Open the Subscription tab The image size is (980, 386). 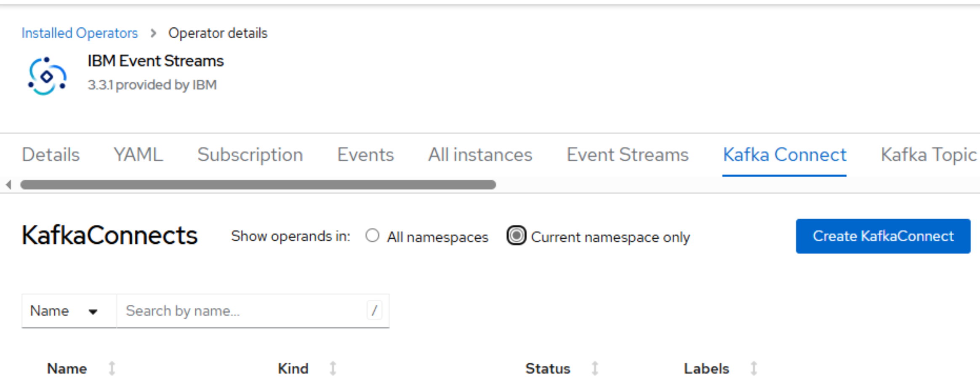coord(250,155)
